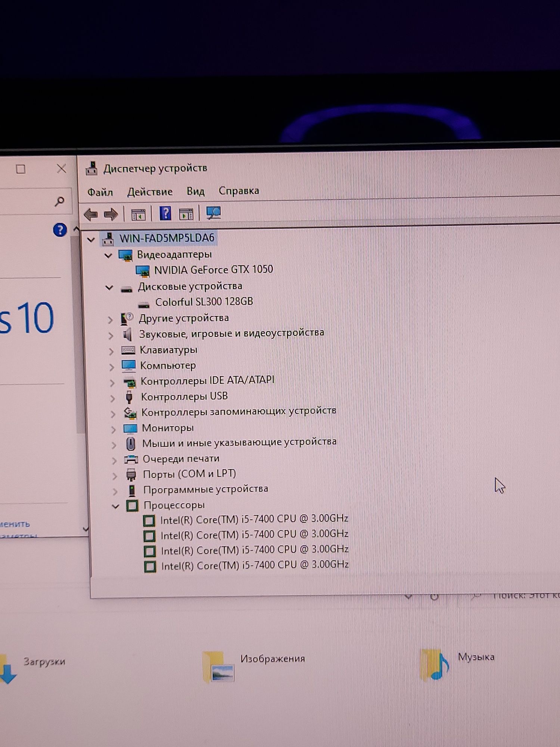Open the Файл menu
Image resolution: width=560 pixels, height=747 pixels.
pos(100,192)
